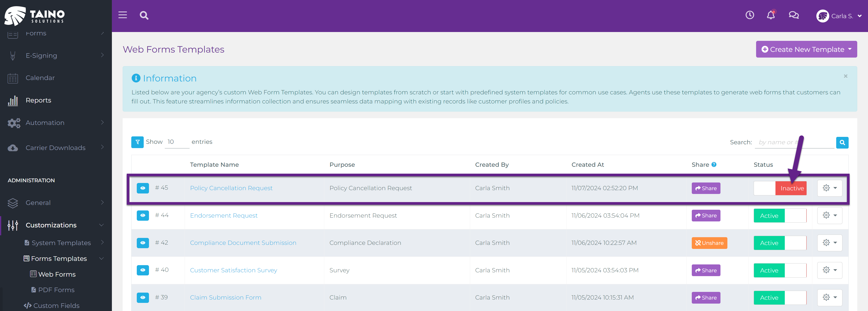Share the Policy Cancellation Request template
This screenshot has height=311, width=868.
706,188
